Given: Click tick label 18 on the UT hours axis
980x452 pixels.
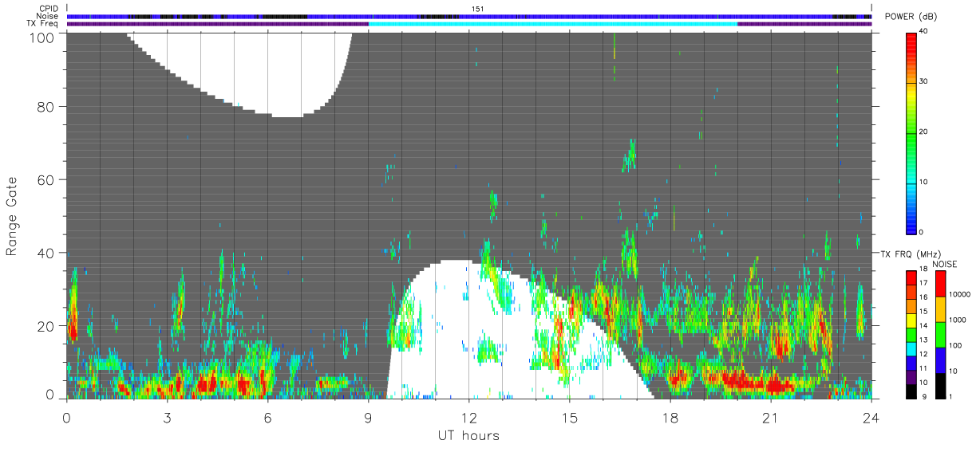Looking at the screenshot, I should tap(670, 418).
